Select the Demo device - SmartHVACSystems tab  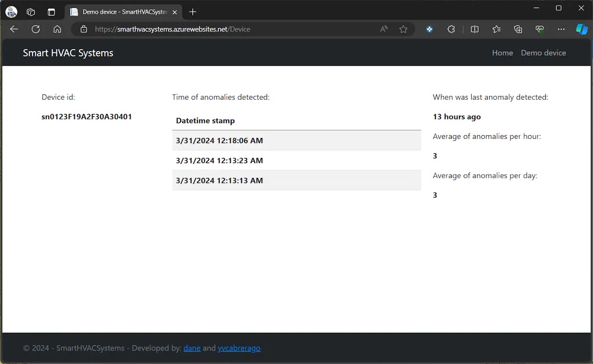[123, 12]
